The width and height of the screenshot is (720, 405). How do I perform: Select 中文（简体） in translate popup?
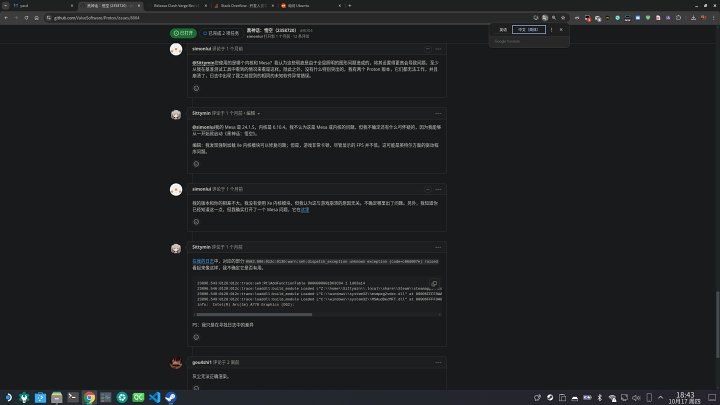(529, 29)
